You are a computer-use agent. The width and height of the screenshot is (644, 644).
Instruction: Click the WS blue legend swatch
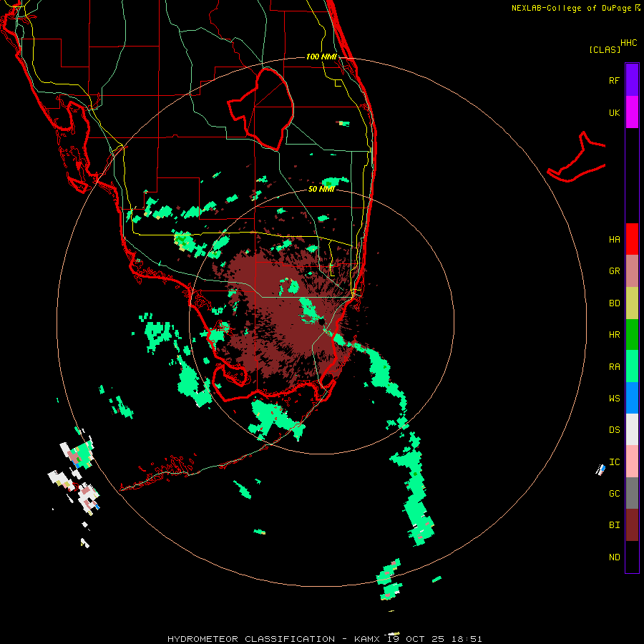point(632,398)
